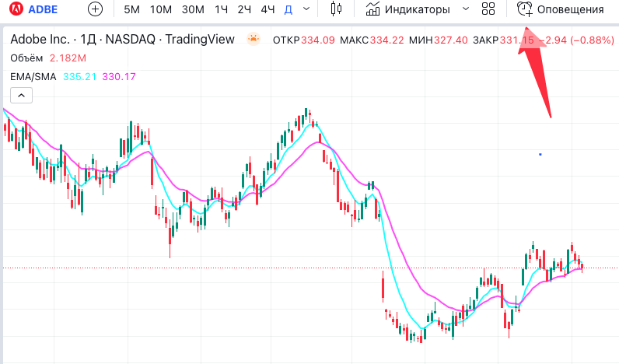Click the sun market status icon
Viewport: 619px width, 364px height.
point(254,39)
